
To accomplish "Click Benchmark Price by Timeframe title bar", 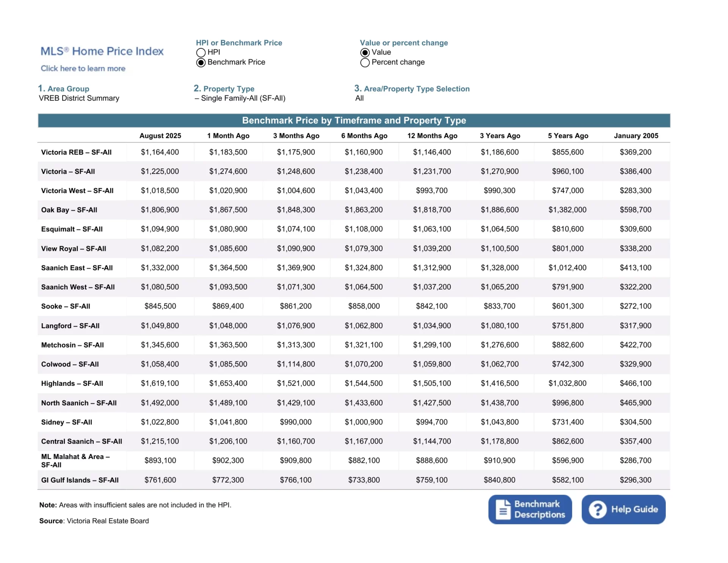I will (354, 121).
